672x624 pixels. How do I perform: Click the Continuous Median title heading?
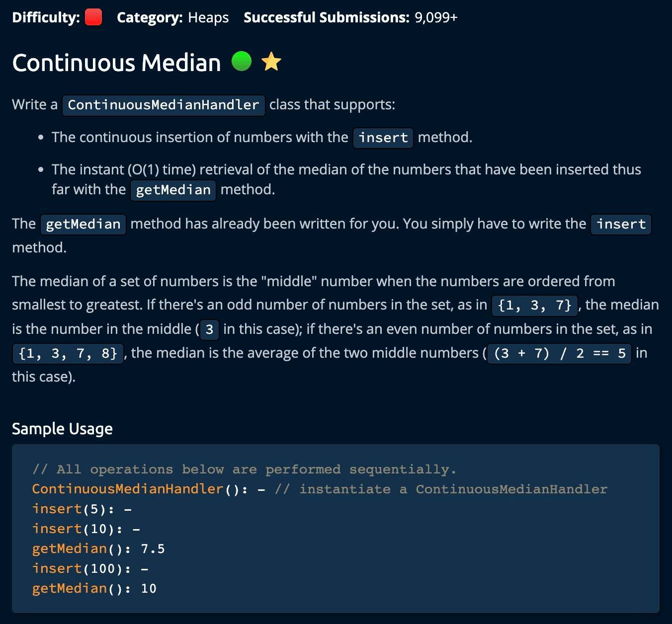coord(116,63)
